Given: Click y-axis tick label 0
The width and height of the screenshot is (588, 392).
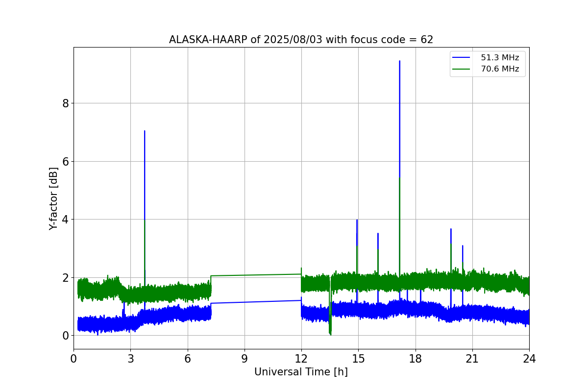Looking at the screenshot, I should coord(65,336).
